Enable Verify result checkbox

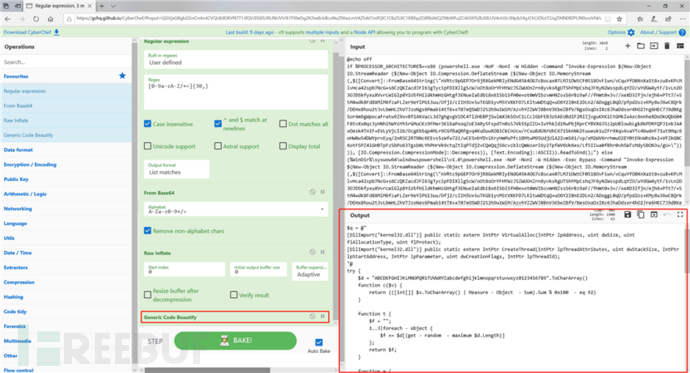coord(234,295)
